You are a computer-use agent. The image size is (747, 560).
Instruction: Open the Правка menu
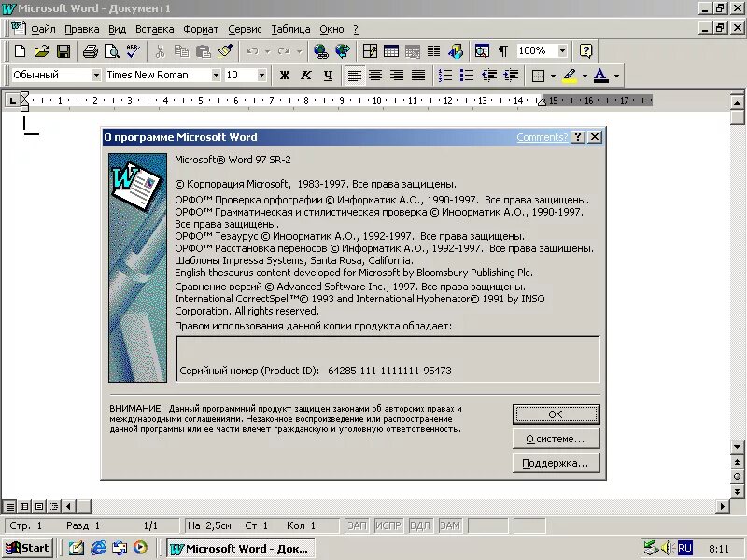pyautogui.click(x=82, y=29)
